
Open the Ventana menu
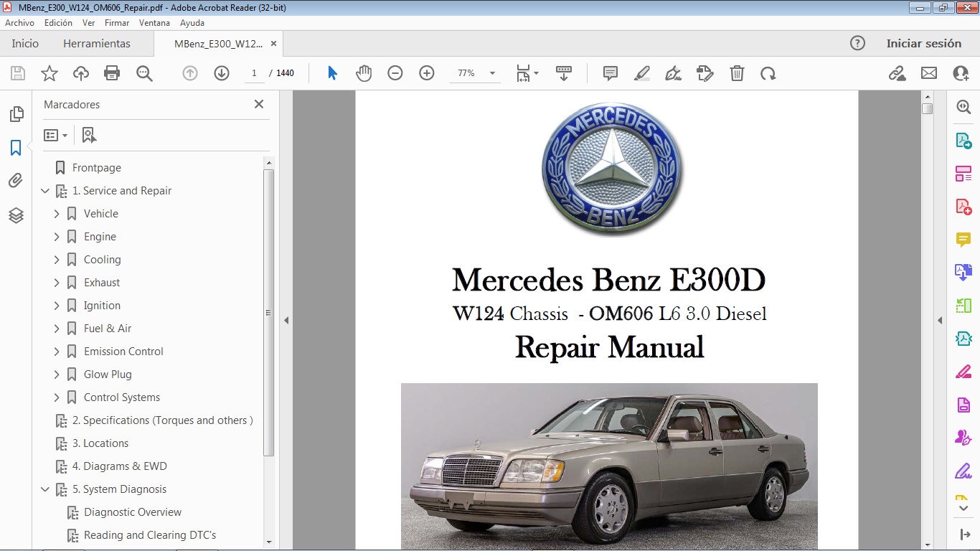154,23
